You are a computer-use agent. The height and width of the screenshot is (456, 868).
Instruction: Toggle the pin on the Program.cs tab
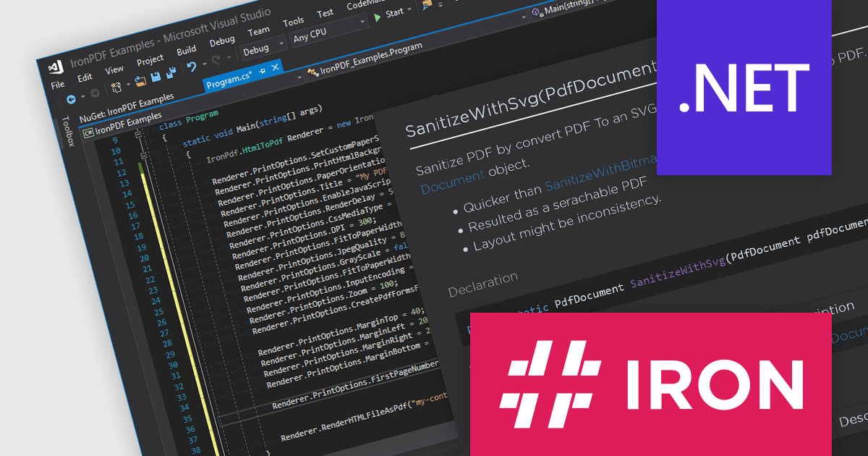coord(261,69)
